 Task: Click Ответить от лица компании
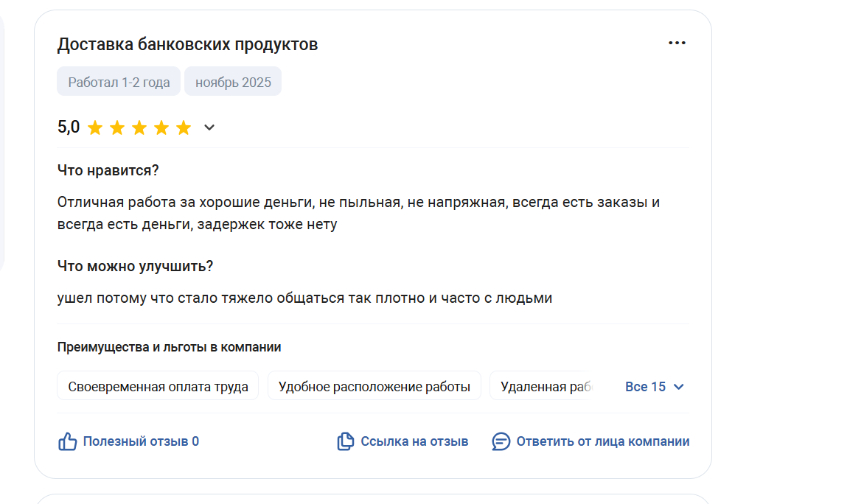pyautogui.click(x=602, y=442)
